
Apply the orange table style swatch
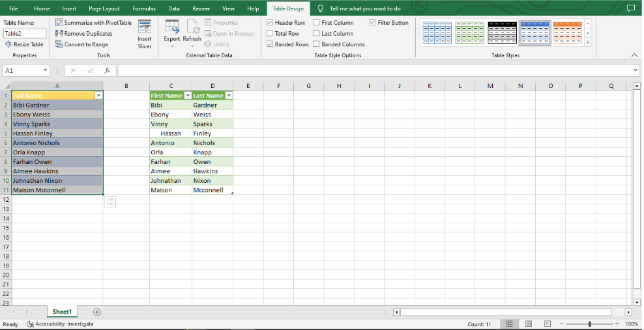tap(567, 33)
